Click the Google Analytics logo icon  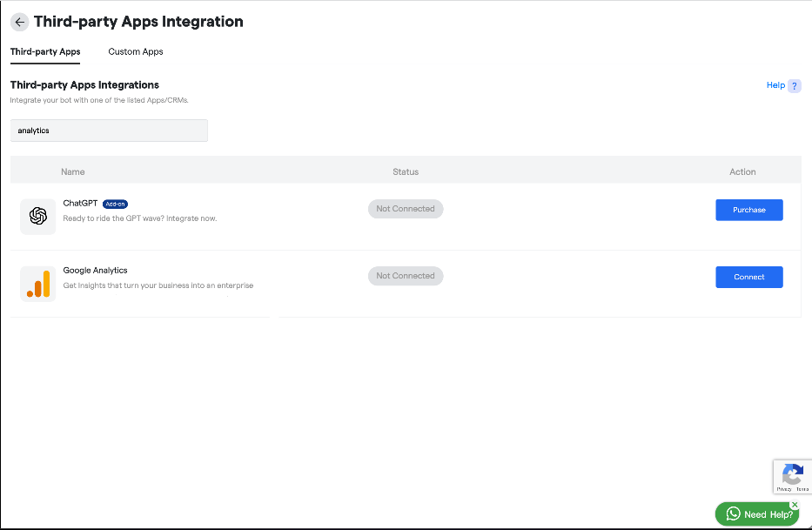pos(37,284)
